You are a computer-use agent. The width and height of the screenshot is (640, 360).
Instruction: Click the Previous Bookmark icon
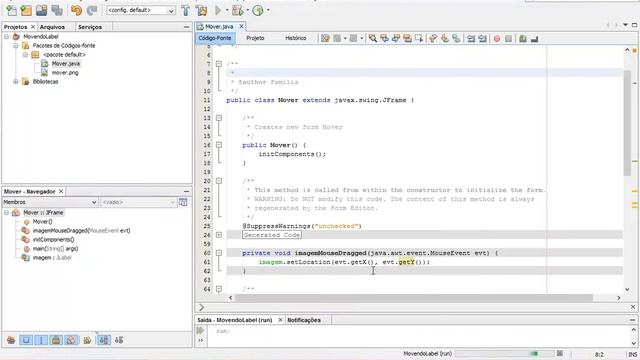[x=433, y=38]
